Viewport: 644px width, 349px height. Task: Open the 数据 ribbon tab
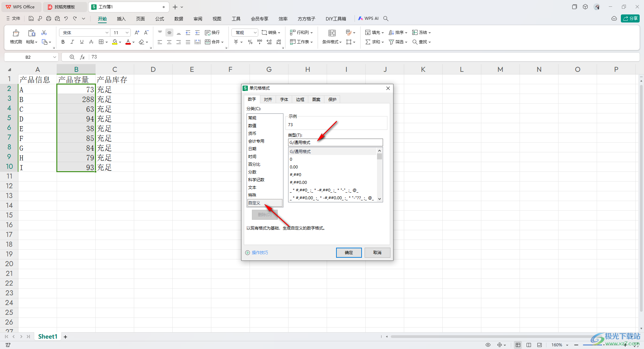point(179,19)
